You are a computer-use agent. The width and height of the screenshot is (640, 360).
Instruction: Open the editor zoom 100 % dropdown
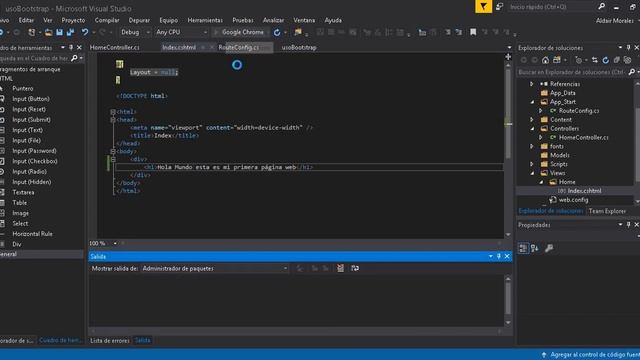[x=115, y=243]
